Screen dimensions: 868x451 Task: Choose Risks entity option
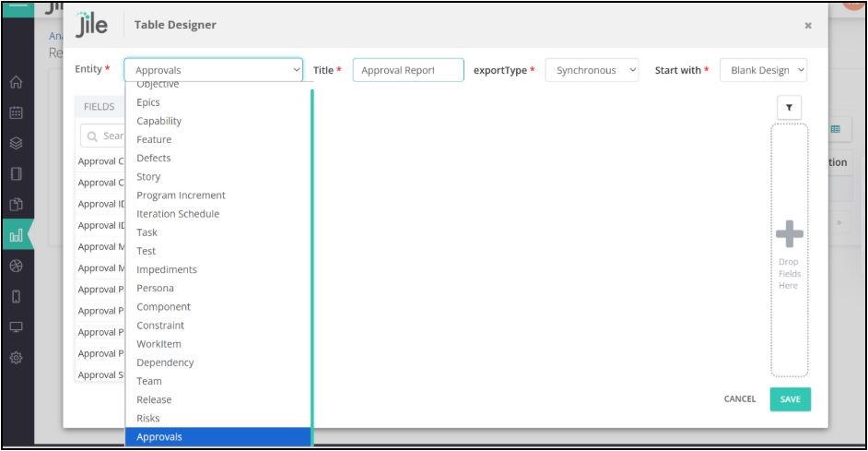tap(217, 418)
